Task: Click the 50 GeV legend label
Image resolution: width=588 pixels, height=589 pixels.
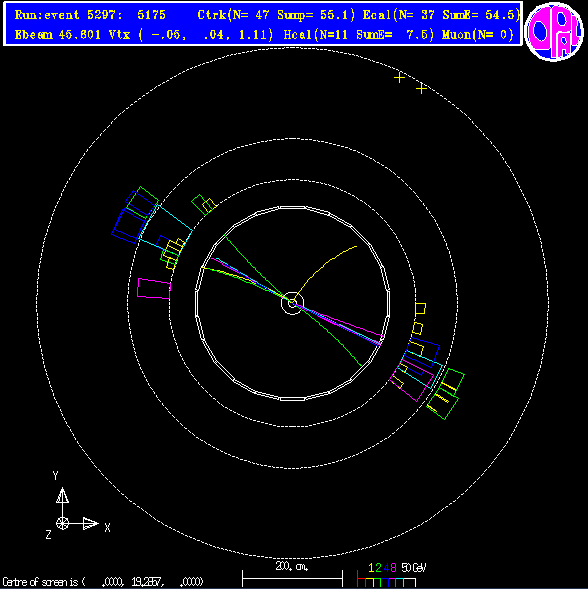Action: pyautogui.click(x=414, y=568)
